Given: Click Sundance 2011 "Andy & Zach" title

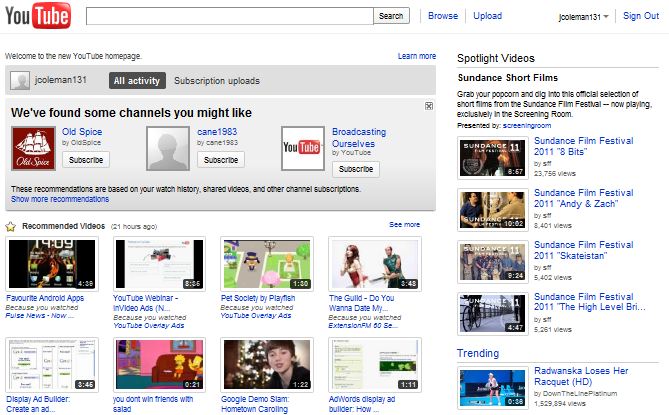Looking at the screenshot, I should pyautogui.click(x=584, y=198).
